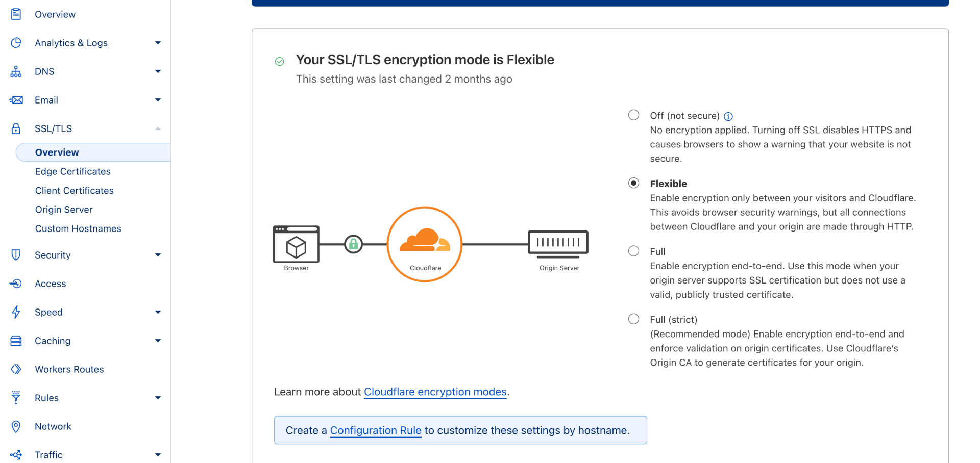Click the DNS network tree icon
The width and height of the screenshot is (980, 463).
click(x=16, y=71)
